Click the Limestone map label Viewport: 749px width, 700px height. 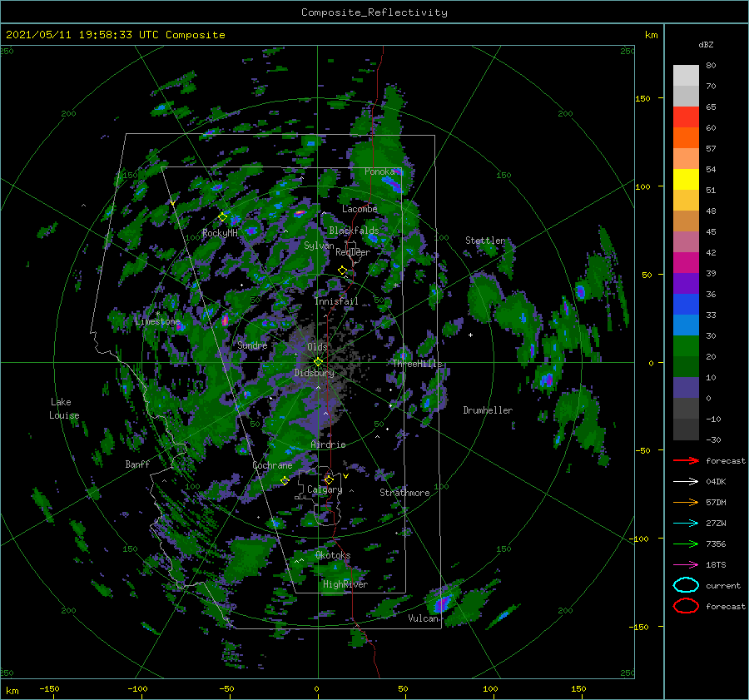coord(157,321)
